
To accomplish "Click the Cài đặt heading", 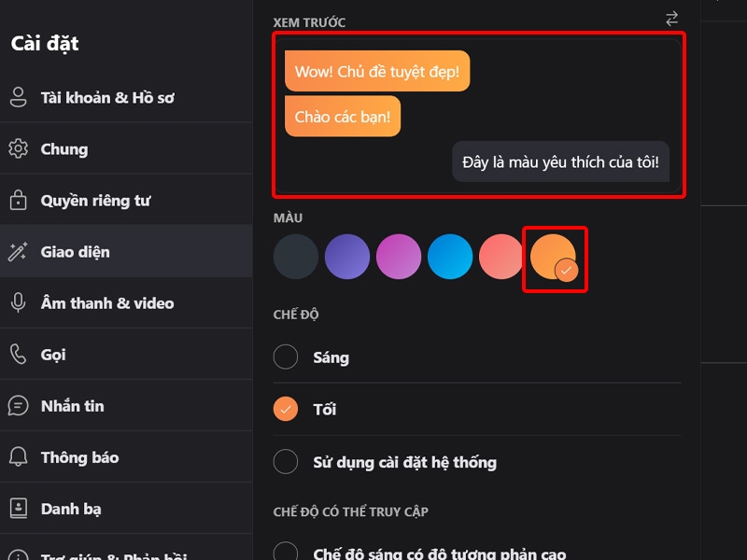I will [x=45, y=43].
